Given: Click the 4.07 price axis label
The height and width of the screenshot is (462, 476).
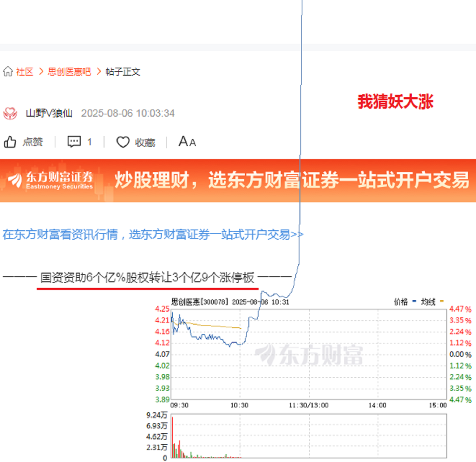Looking at the screenshot, I should (x=162, y=354).
